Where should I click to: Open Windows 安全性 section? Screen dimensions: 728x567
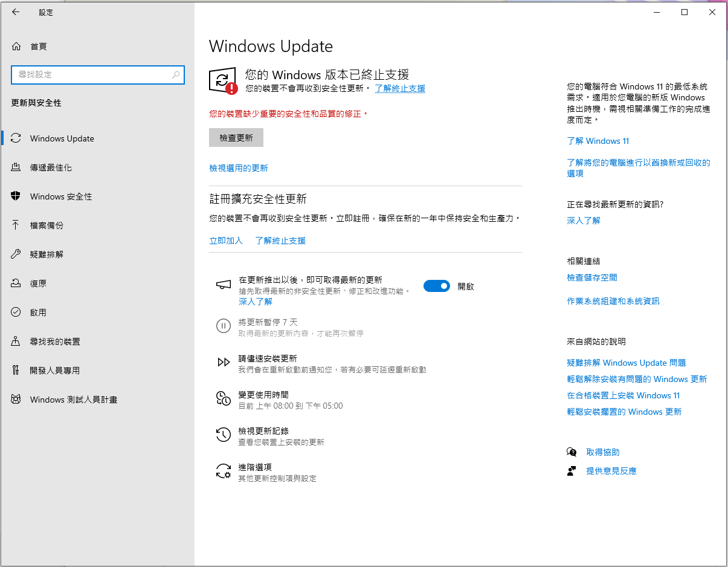click(x=98, y=196)
